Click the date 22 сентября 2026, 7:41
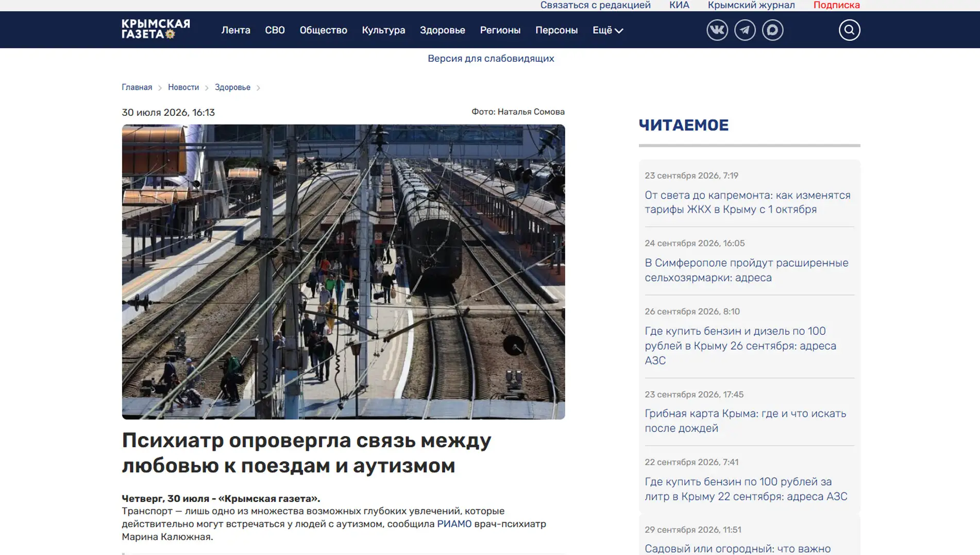Screen dimensions: 980x555 coord(691,462)
